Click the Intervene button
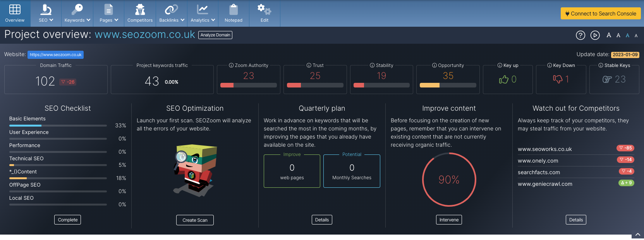 [449, 220]
